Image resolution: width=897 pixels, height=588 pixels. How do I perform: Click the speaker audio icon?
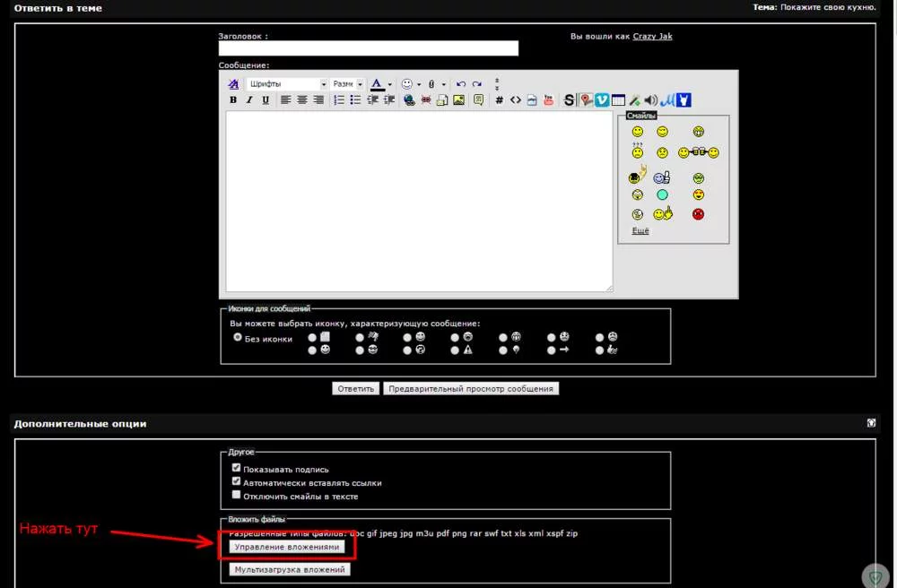(x=650, y=100)
